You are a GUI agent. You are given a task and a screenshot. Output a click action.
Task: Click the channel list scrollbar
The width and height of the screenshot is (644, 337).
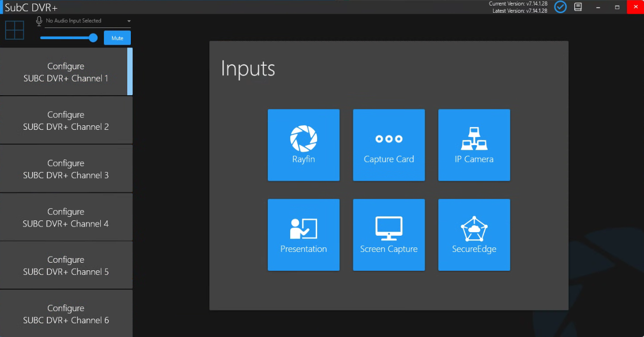[130, 71]
